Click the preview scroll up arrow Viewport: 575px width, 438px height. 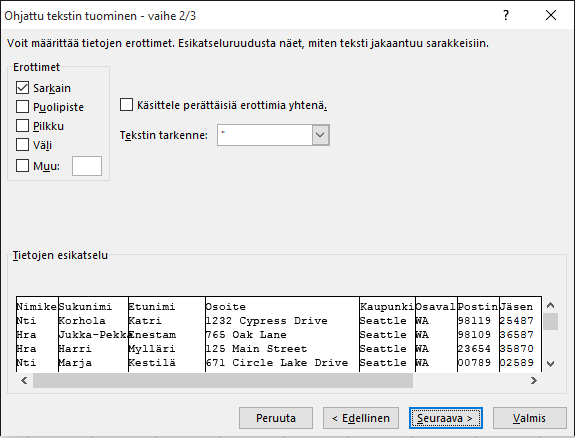click(x=550, y=305)
